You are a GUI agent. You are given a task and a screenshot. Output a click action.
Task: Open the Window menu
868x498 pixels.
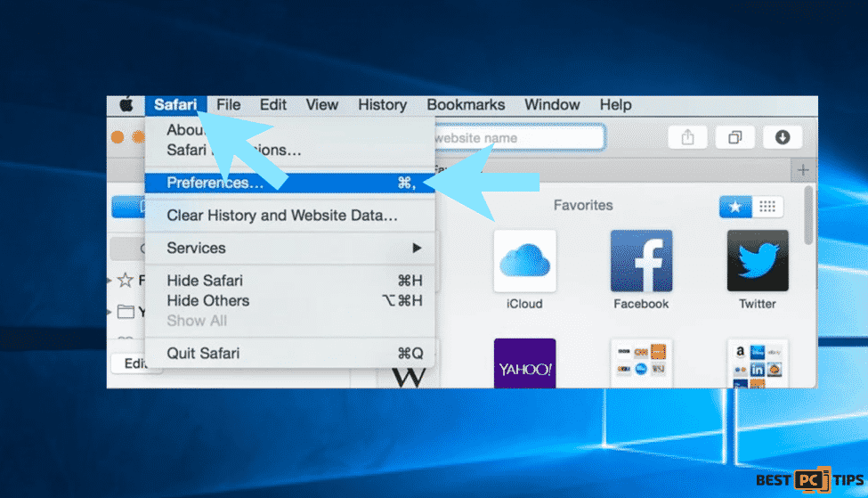tap(553, 105)
